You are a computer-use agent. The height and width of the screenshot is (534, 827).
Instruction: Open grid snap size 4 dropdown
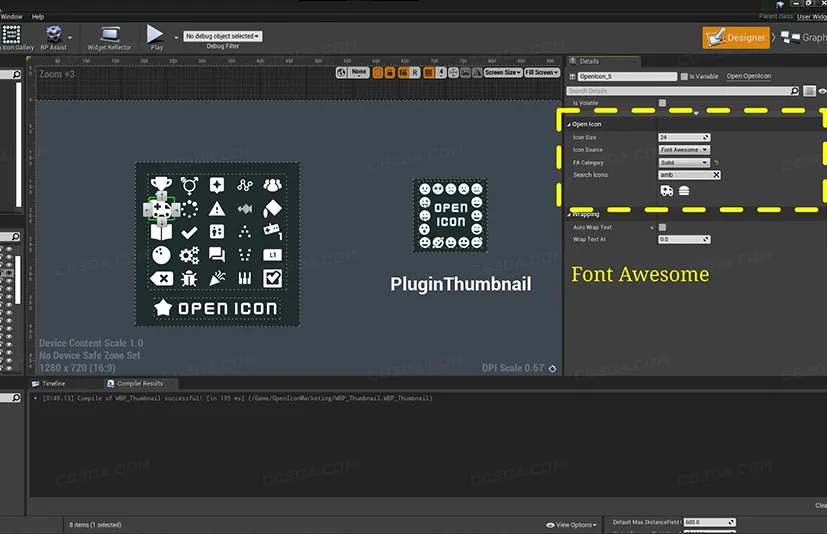click(441, 72)
